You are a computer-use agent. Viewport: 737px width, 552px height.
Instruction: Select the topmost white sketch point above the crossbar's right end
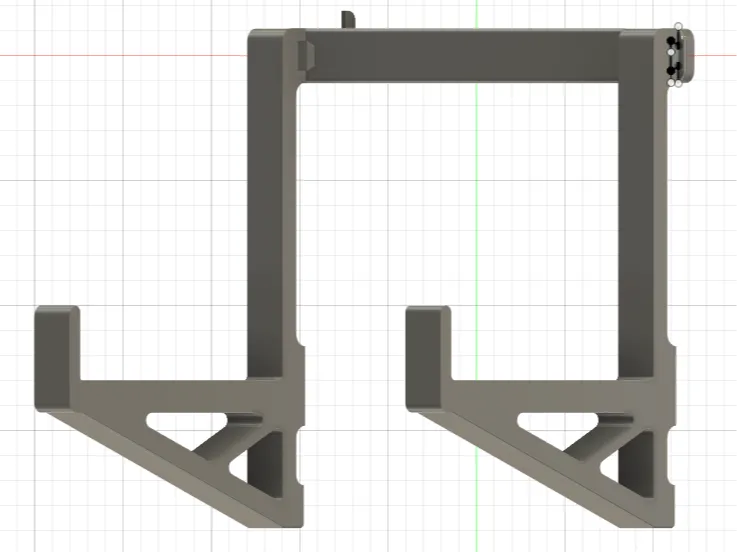click(x=678, y=26)
